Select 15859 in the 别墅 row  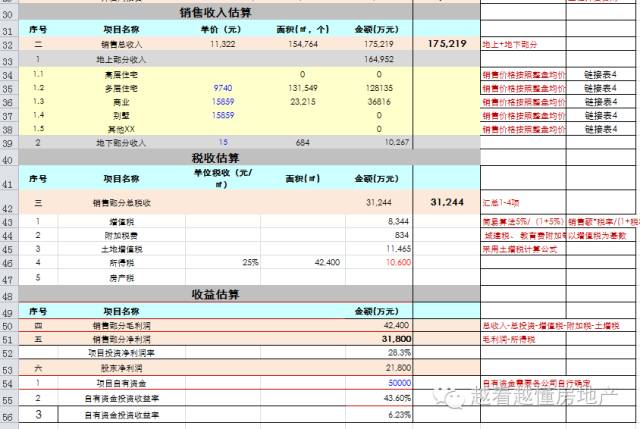(x=223, y=115)
